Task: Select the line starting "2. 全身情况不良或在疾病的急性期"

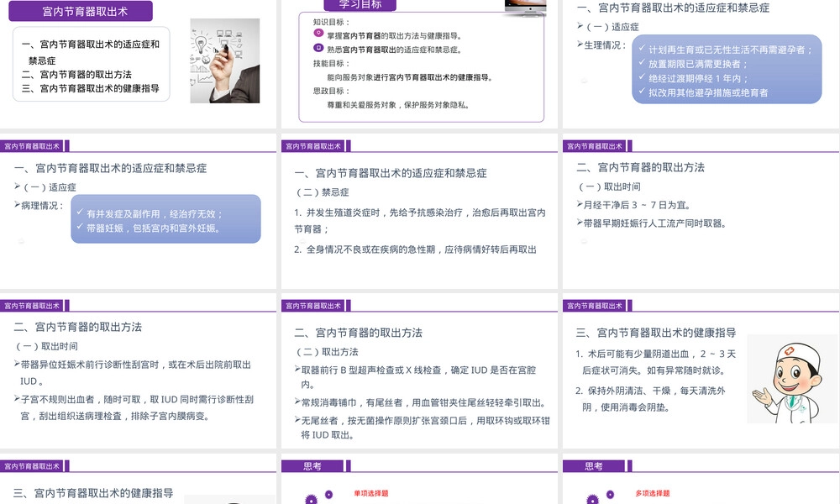Action: point(415,249)
